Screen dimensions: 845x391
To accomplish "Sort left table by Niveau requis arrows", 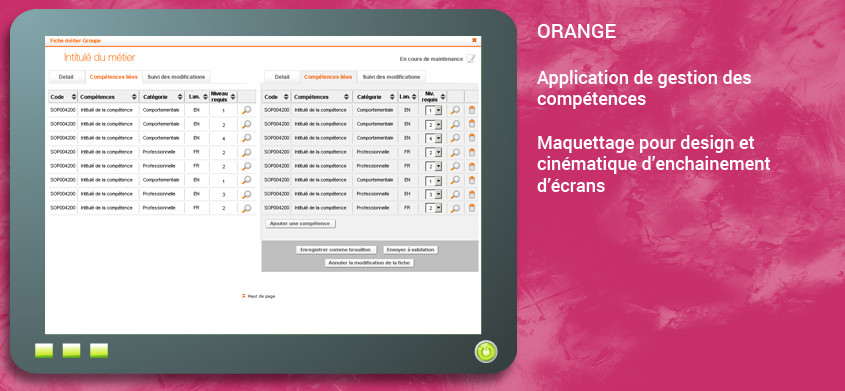I will click(x=232, y=97).
